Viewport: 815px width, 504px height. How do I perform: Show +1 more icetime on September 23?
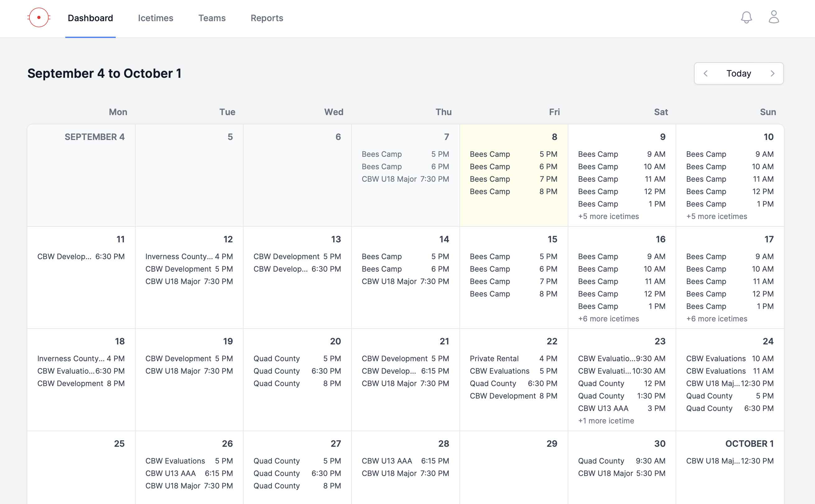point(606,421)
